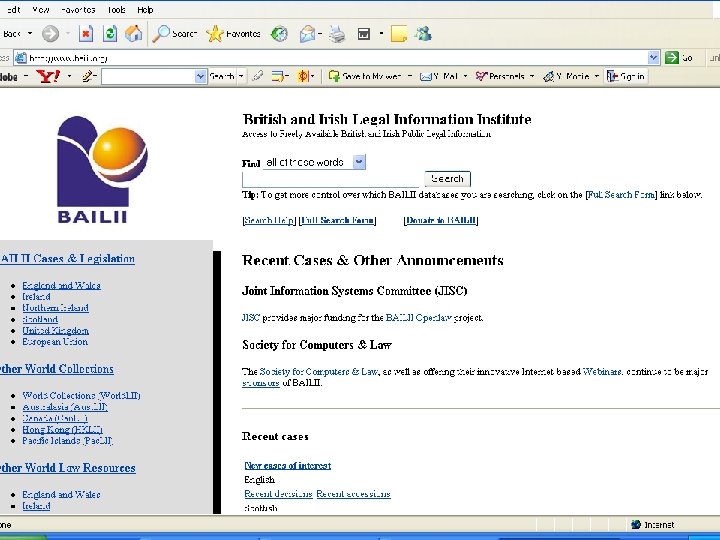The width and height of the screenshot is (720, 540).
Task: Click the BAILII logo image
Action: 102,169
